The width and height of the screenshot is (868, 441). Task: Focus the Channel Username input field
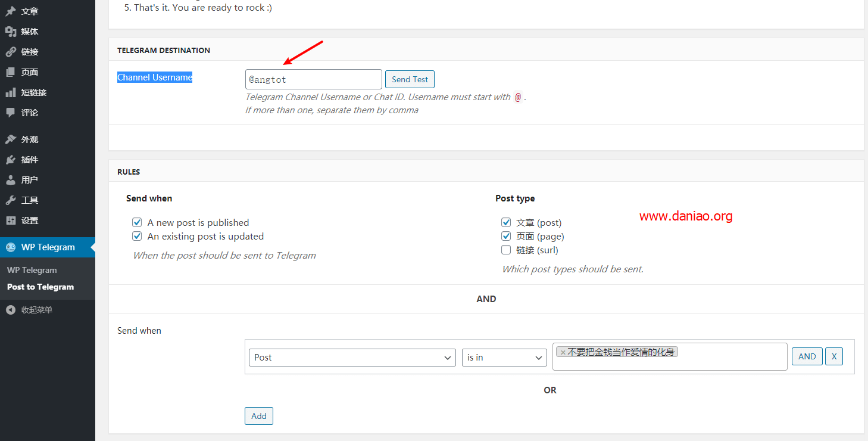point(314,79)
